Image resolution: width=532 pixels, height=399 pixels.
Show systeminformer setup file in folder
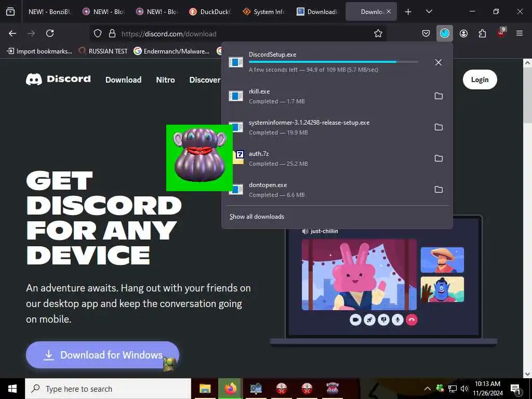(438, 127)
